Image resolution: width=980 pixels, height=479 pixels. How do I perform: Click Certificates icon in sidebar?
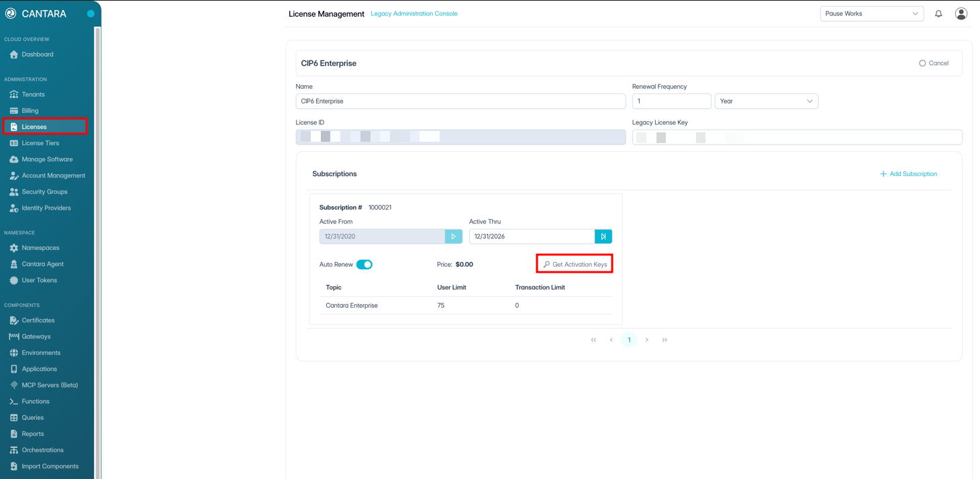[x=13, y=320]
